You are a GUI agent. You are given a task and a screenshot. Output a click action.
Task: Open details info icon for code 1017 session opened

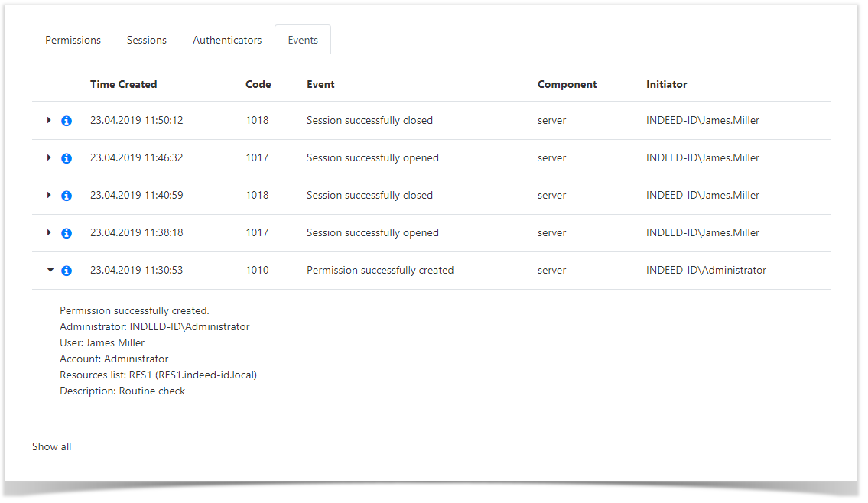point(67,157)
